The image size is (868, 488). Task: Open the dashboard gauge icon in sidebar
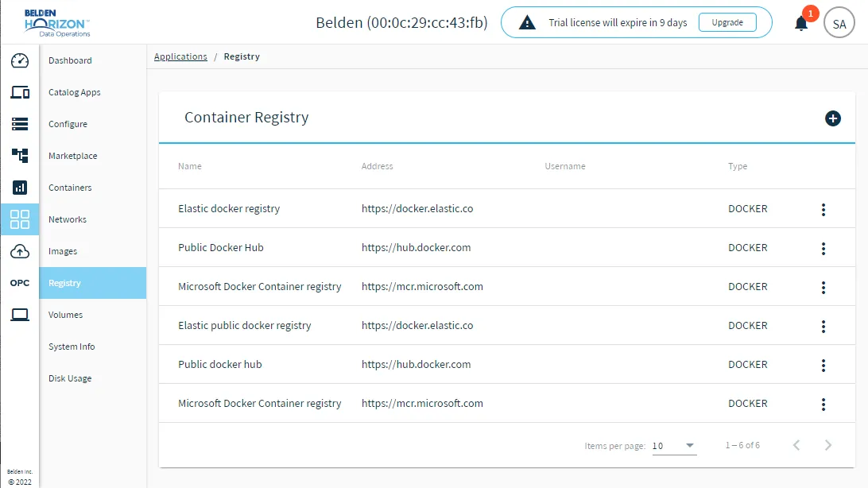click(x=20, y=60)
